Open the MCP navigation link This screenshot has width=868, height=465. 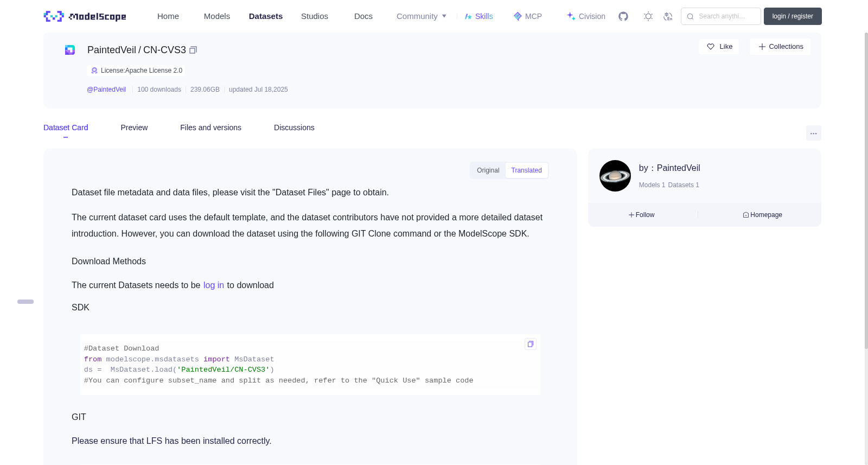(527, 16)
